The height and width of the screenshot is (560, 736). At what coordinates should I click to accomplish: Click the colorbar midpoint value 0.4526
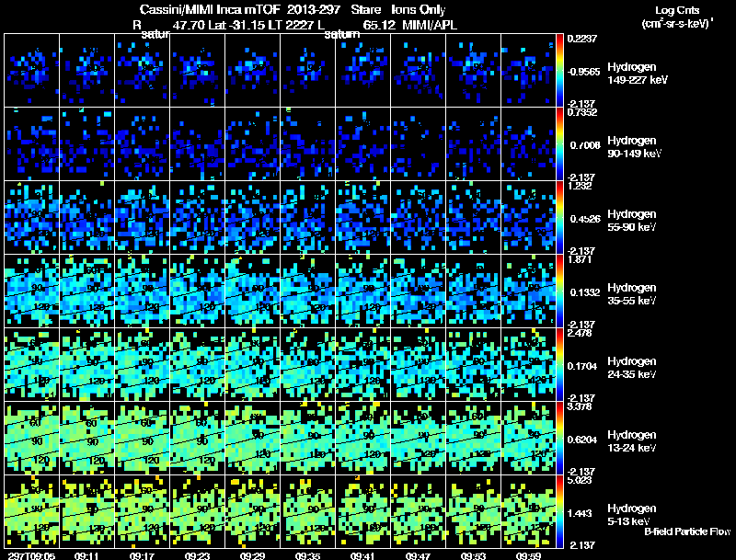pos(585,219)
